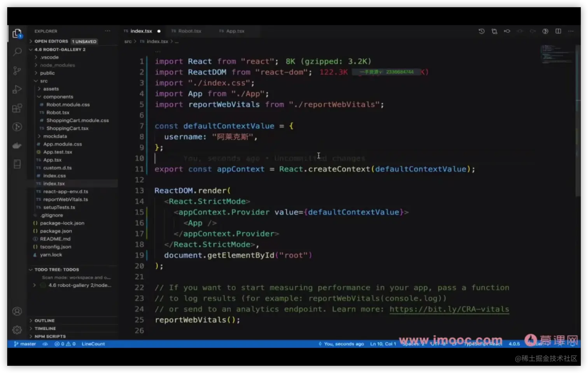The width and height of the screenshot is (588, 373).
Task: Follow the https://bit.ly/CRA-vitals link
Action: (x=449, y=309)
